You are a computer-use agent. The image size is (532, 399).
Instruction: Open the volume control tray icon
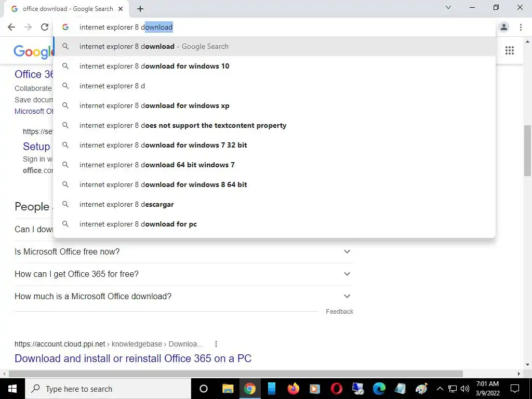[x=465, y=389]
